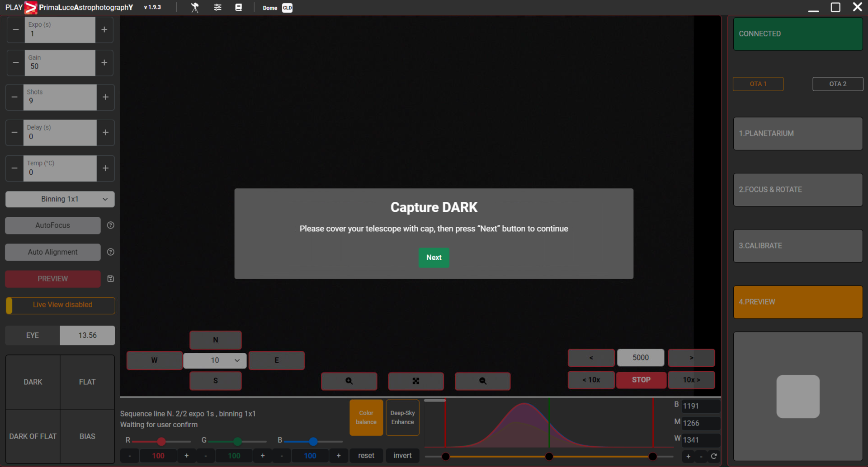The height and width of the screenshot is (467, 868).
Task: Select FLAT calibration frame type
Action: (x=87, y=382)
